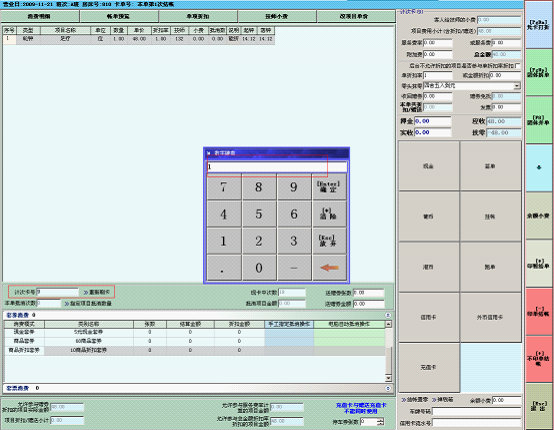Increase parking coupon count with stepper up arrow

(381, 420)
